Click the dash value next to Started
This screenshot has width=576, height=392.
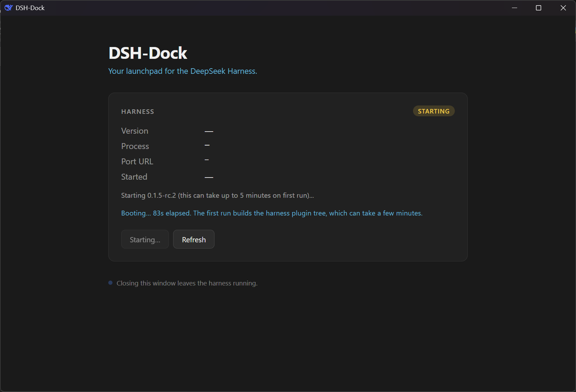click(x=209, y=178)
